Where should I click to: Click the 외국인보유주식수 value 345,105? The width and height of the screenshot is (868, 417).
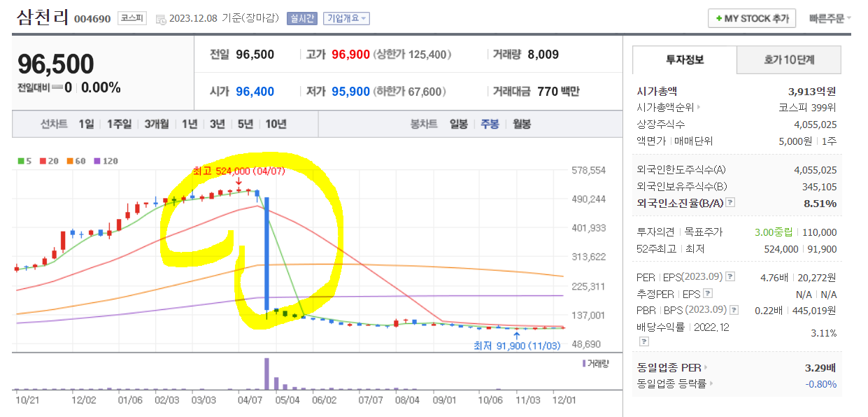(819, 186)
